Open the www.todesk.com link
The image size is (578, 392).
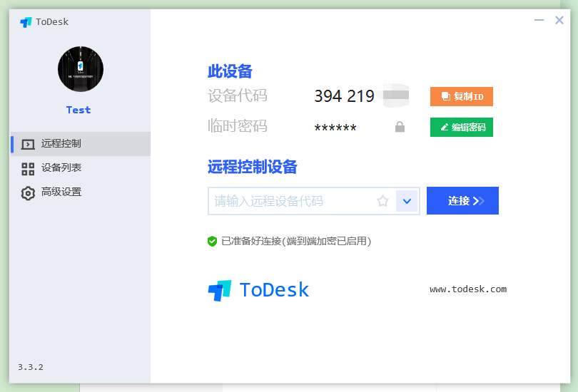[x=468, y=289]
